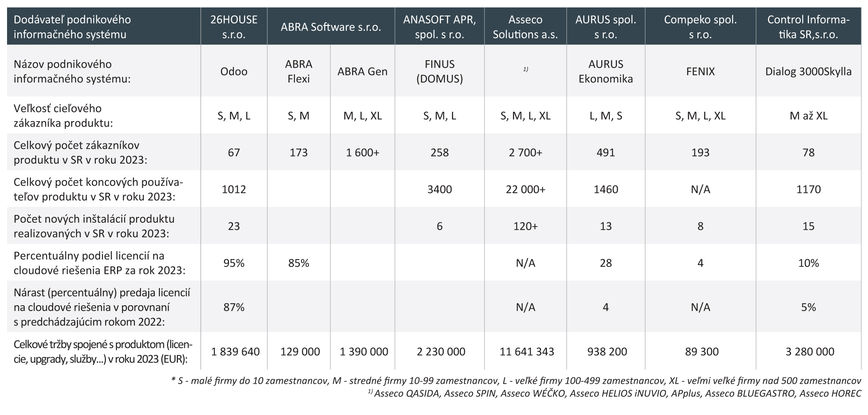Click the Asseco Solutions a.s. column header
Viewport: 868px width, 415px height.
coord(525,27)
